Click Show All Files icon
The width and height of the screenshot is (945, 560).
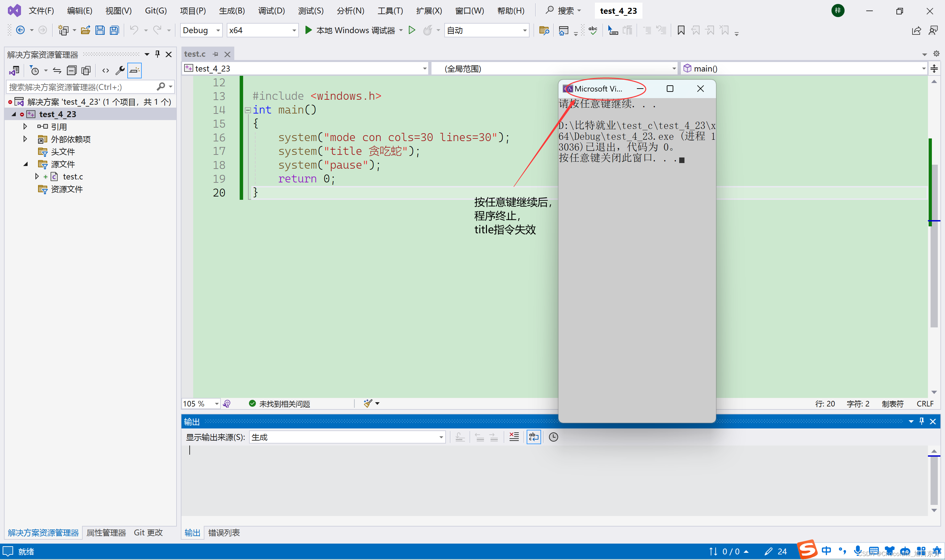tap(86, 71)
